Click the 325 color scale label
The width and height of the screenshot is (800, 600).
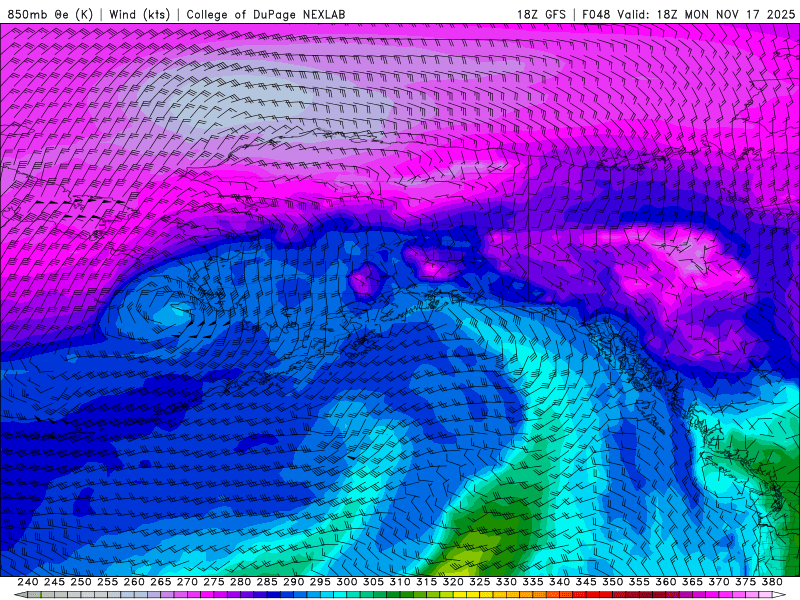480,582
